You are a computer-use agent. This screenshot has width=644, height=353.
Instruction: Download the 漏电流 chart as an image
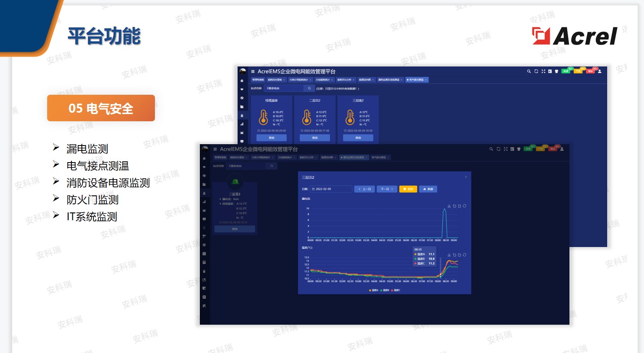[449, 206]
